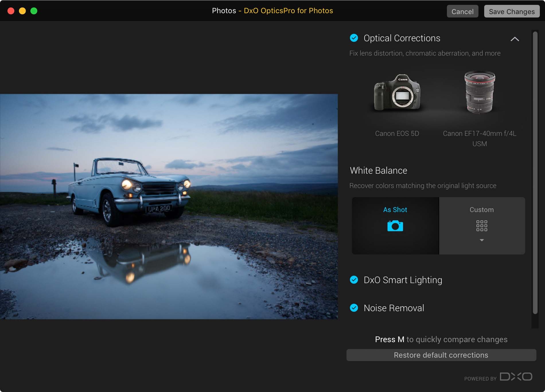Open the Custom white balance dropdown arrow
This screenshot has height=392, width=545.
pos(482,240)
